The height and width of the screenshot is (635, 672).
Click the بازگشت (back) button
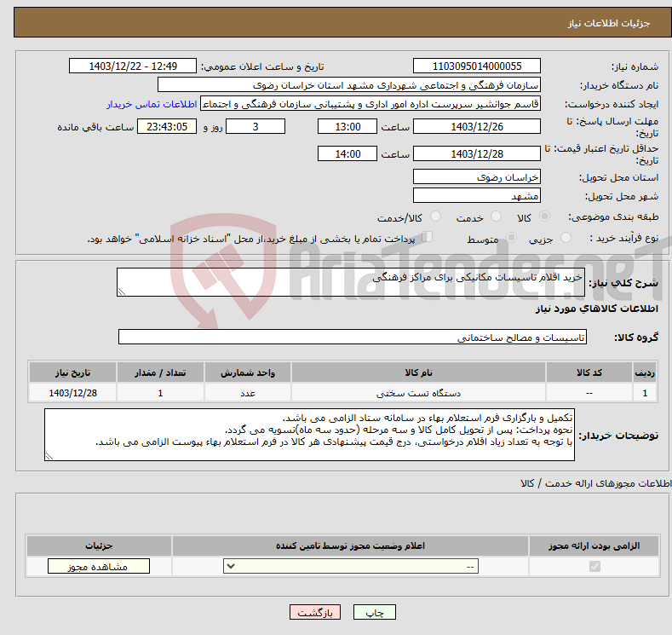pos(315,612)
